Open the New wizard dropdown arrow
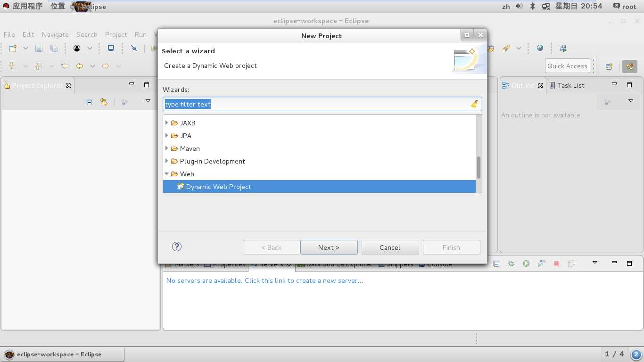 (x=25, y=48)
